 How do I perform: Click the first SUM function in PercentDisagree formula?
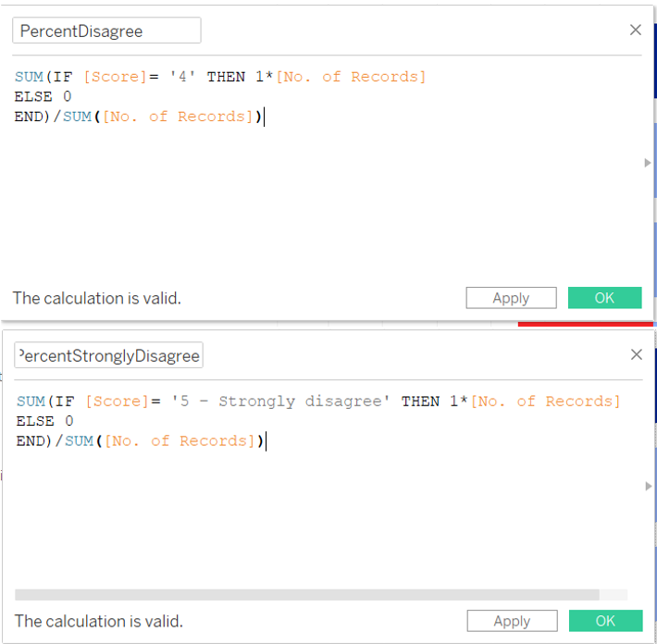29,77
